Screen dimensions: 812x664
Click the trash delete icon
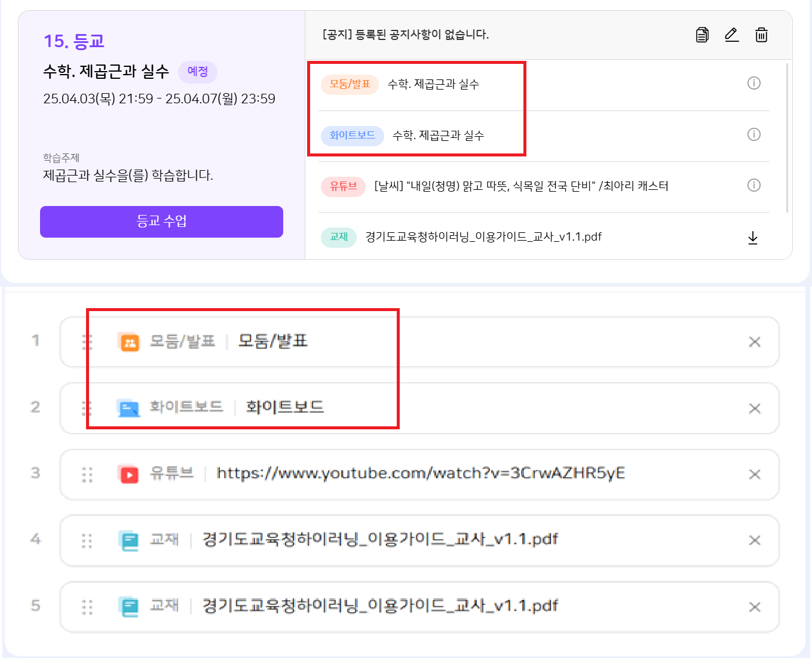coord(761,35)
